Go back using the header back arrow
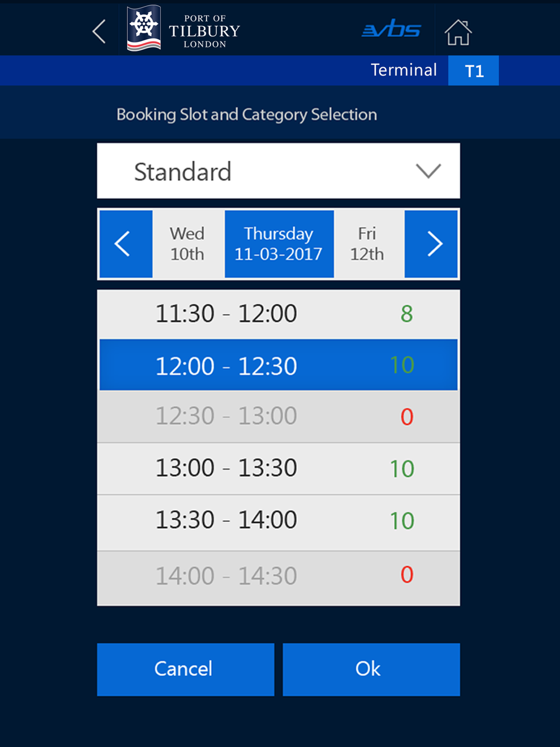This screenshot has height=747, width=560. coord(99,31)
